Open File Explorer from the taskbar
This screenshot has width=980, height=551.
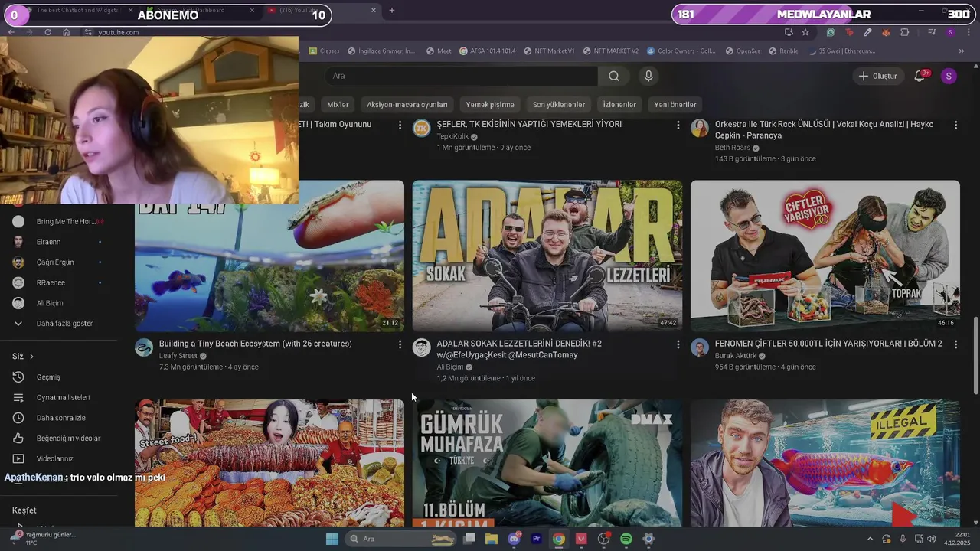492,539
